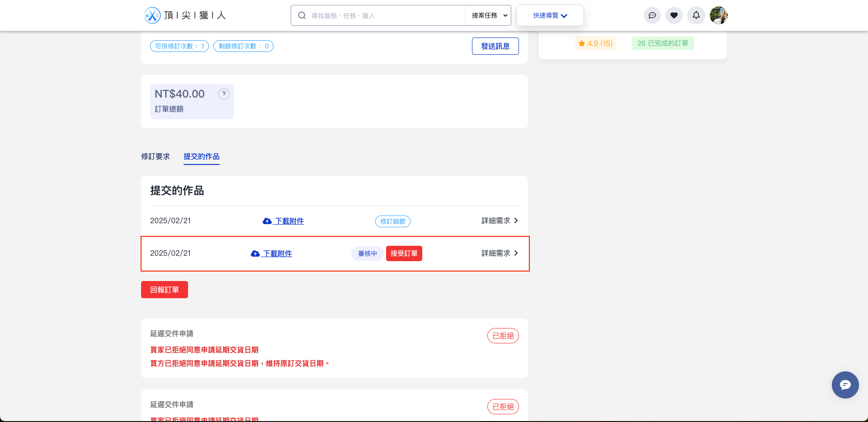868x422 pixels.
Task: Select the 提交的作品 tab
Action: coord(201,156)
